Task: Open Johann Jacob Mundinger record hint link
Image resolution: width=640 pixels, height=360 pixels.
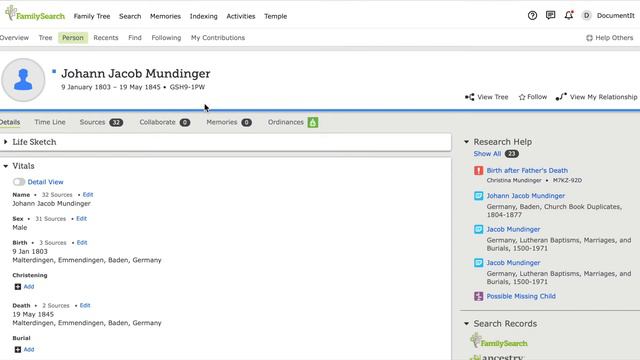Action: coord(525,196)
